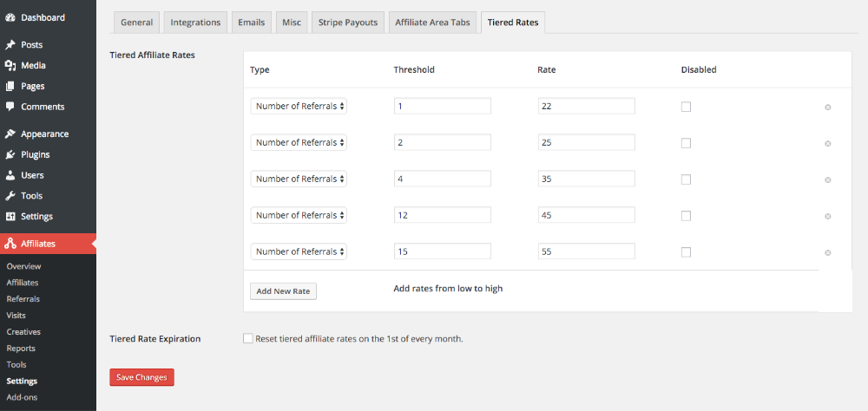Image resolution: width=868 pixels, height=411 pixels.
Task: Open the Users person icon
Action: 10,175
